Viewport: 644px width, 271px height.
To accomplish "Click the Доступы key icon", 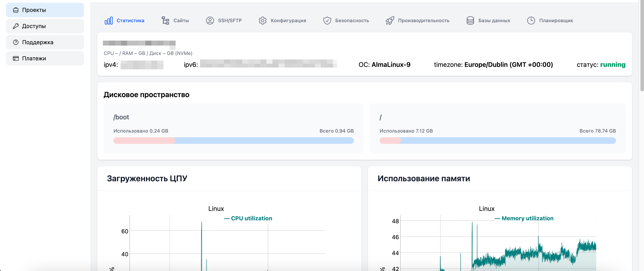I will [x=16, y=26].
